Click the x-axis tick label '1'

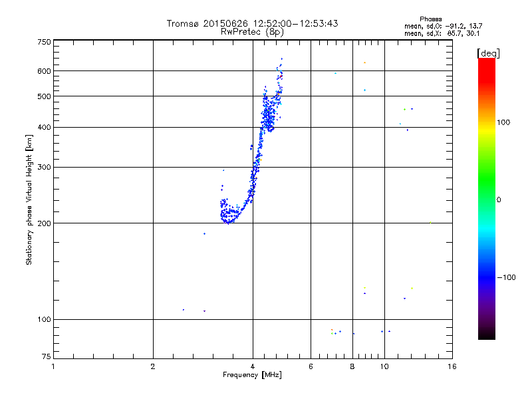(53, 366)
